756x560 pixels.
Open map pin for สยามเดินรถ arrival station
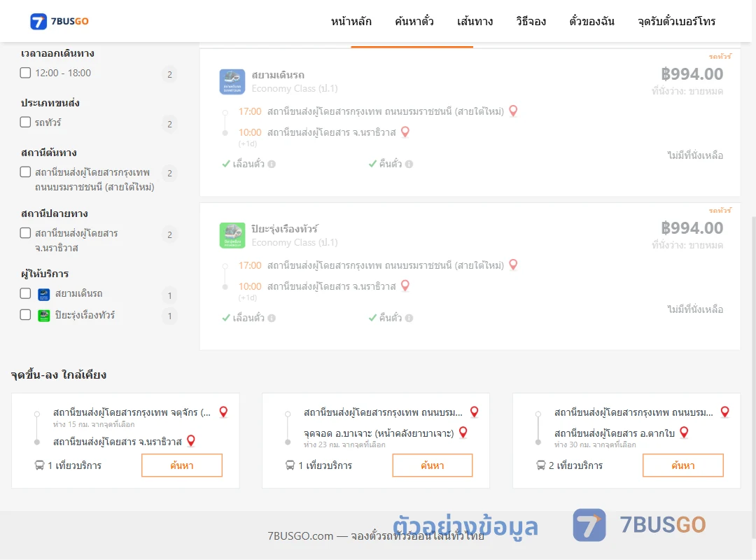pyautogui.click(x=405, y=132)
